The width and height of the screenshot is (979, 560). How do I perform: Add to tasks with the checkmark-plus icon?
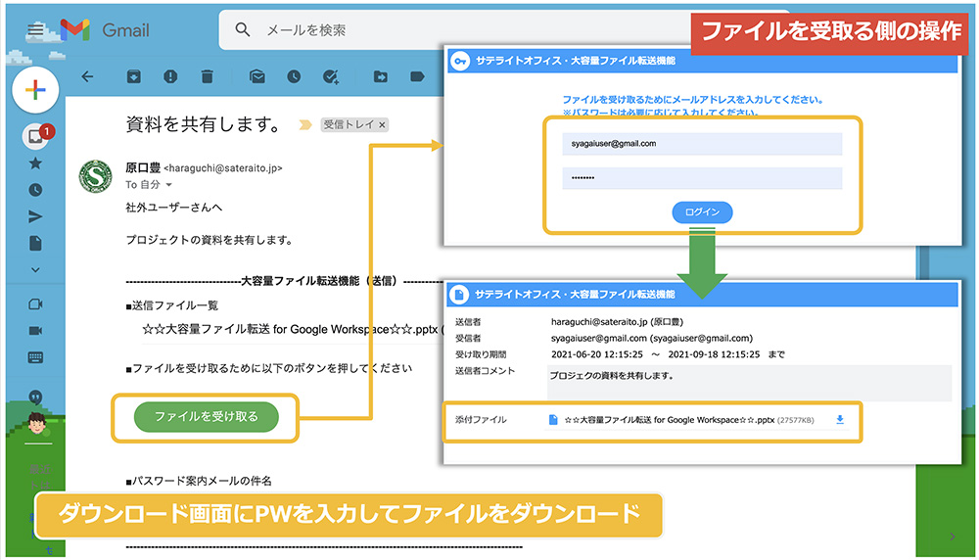click(330, 76)
